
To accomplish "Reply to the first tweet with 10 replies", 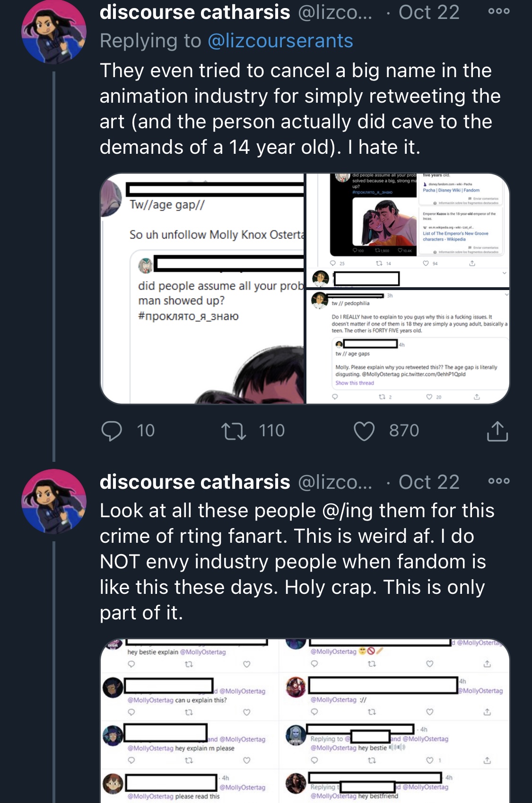I will (112, 431).
